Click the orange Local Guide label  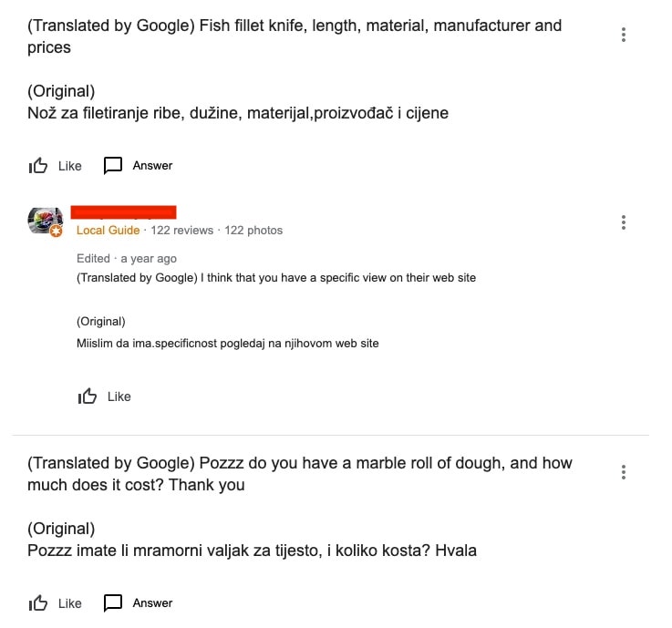(x=108, y=231)
